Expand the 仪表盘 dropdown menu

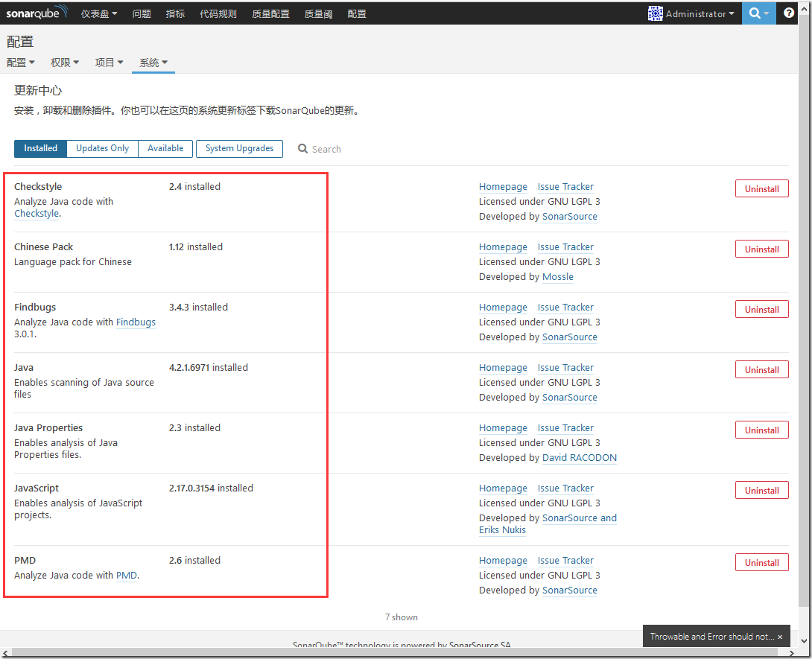click(99, 14)
